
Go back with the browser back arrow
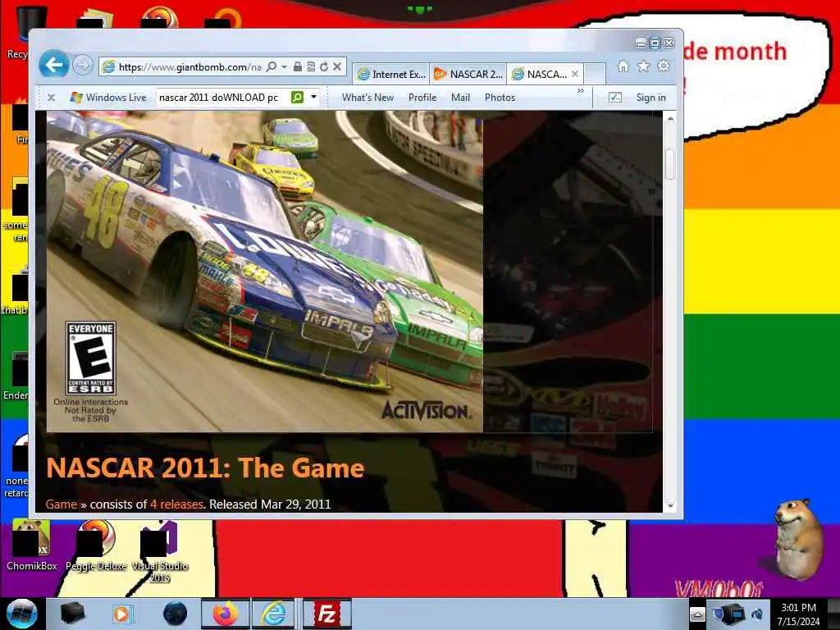(53, 66)
